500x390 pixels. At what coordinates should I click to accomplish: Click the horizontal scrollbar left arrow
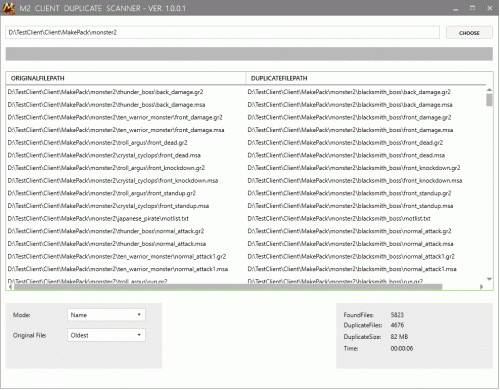[x=10, y=287]
